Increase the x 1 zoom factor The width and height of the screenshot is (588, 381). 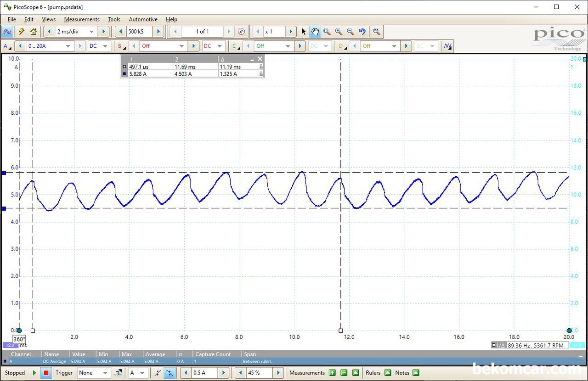291,32
